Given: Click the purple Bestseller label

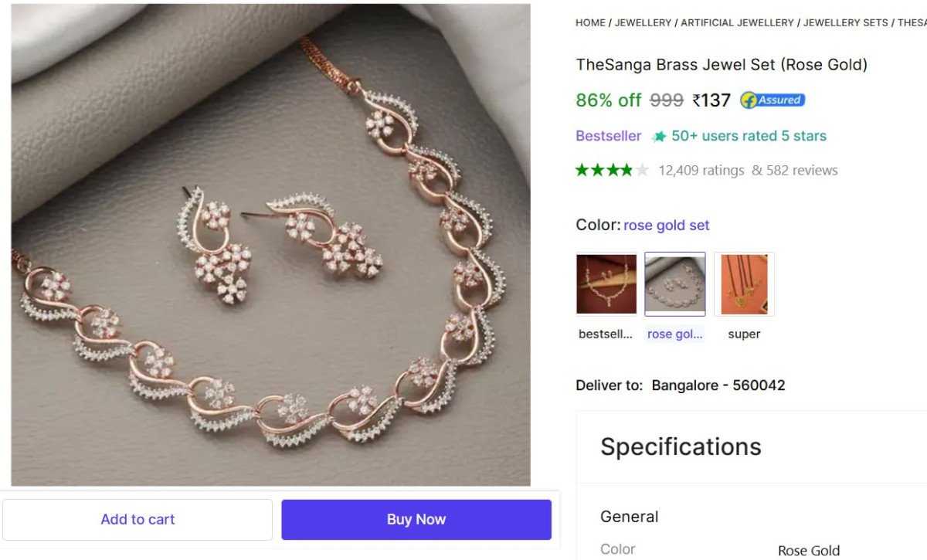Looking at the screenshot, I should [608, 136].
